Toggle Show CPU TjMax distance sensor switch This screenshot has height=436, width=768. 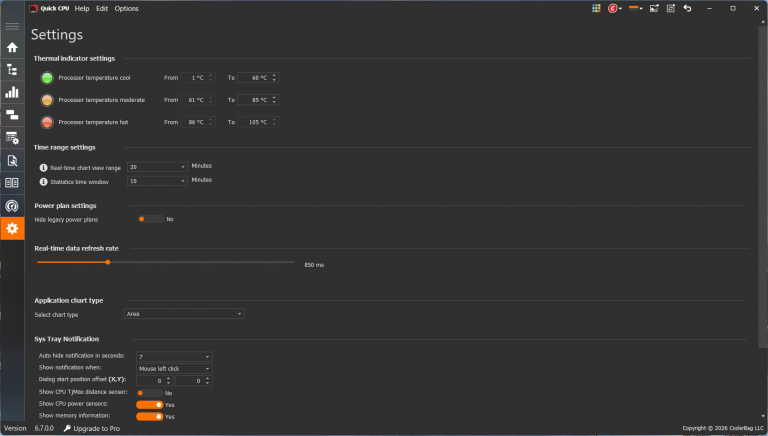click(x=149, y=393)
